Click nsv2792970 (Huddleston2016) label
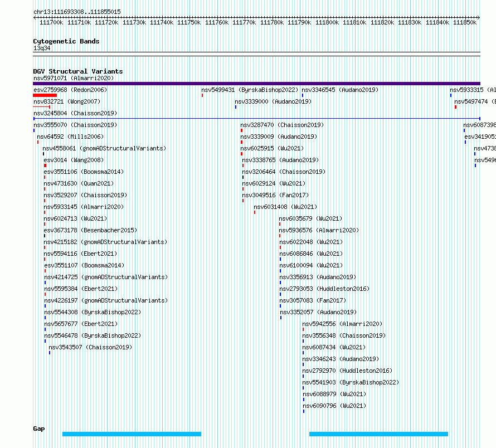This screenshot has width=496, height=448. click(347, 371)
